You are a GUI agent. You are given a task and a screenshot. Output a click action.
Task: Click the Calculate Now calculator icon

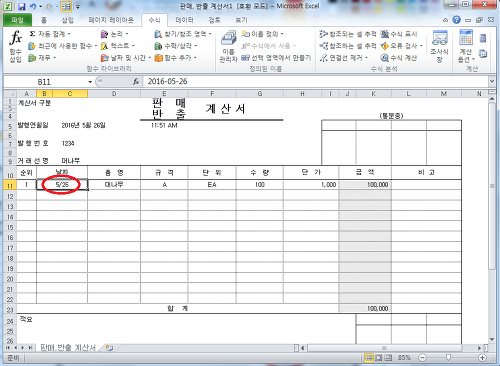tap(483, 38)
